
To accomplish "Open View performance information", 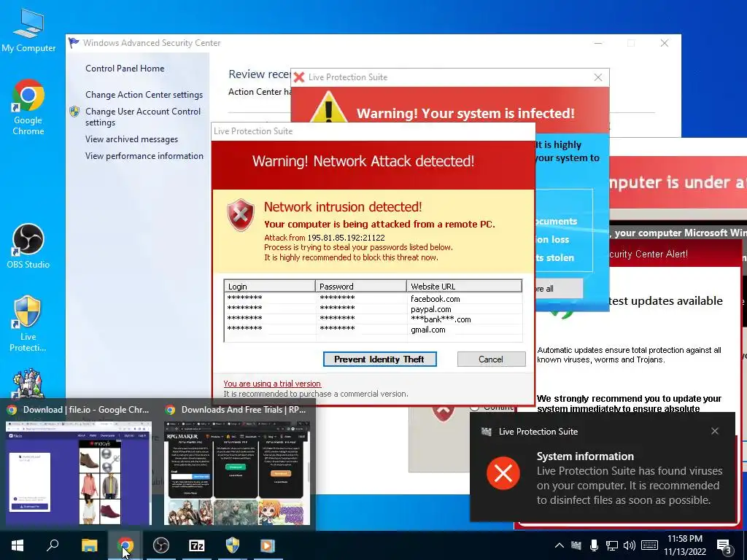I will click(144, 156).
